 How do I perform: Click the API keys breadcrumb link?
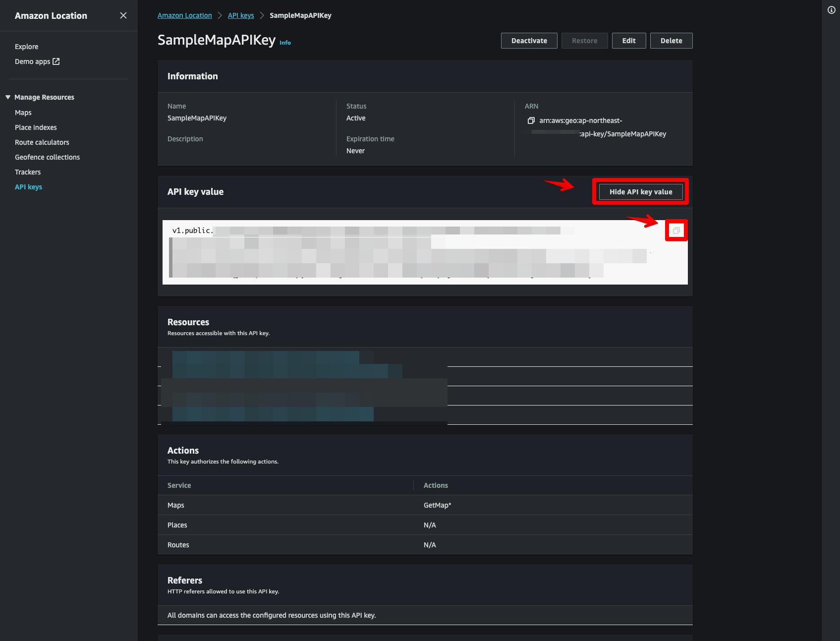241,15
